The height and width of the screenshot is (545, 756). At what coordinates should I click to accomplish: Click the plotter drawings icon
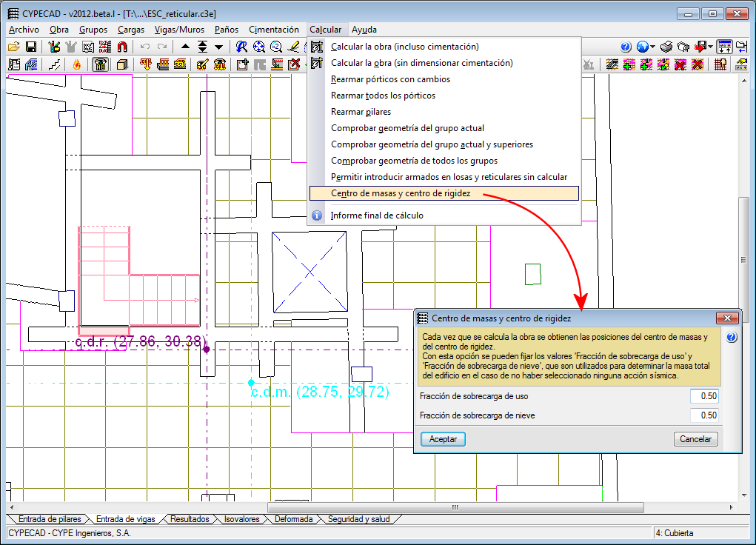click(x=683, y=47)
